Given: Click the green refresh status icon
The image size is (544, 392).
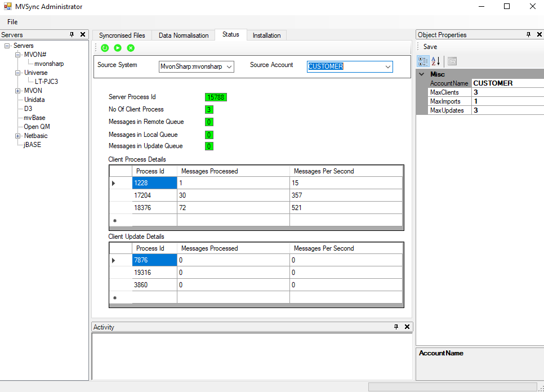Looking at the screenshot, I should coord(105,48).
